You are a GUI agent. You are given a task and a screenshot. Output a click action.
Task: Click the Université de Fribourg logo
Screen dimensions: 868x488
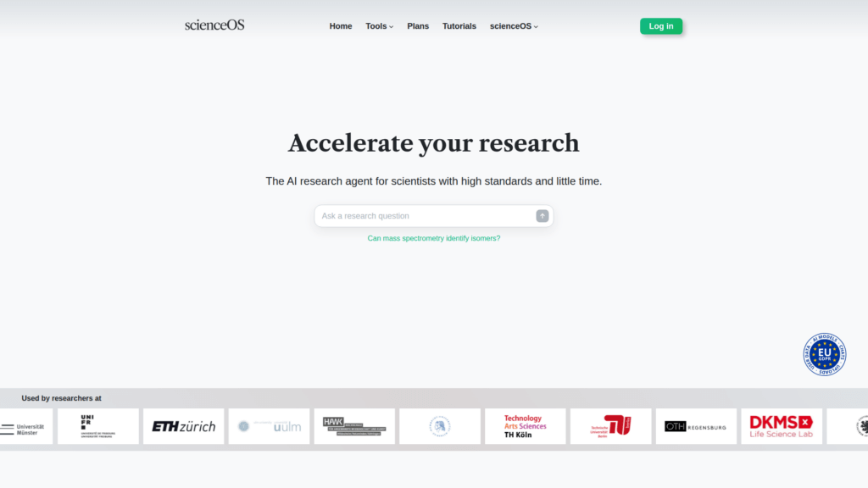point(97,426)
